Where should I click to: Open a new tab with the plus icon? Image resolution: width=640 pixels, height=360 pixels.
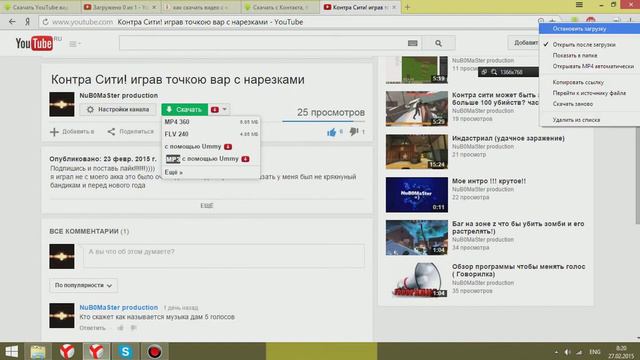tap(407, 7)
